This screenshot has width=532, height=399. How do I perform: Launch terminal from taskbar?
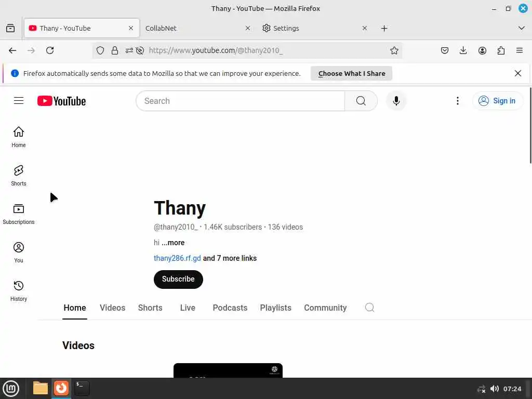pyautogui.click(x=82, y=388)
